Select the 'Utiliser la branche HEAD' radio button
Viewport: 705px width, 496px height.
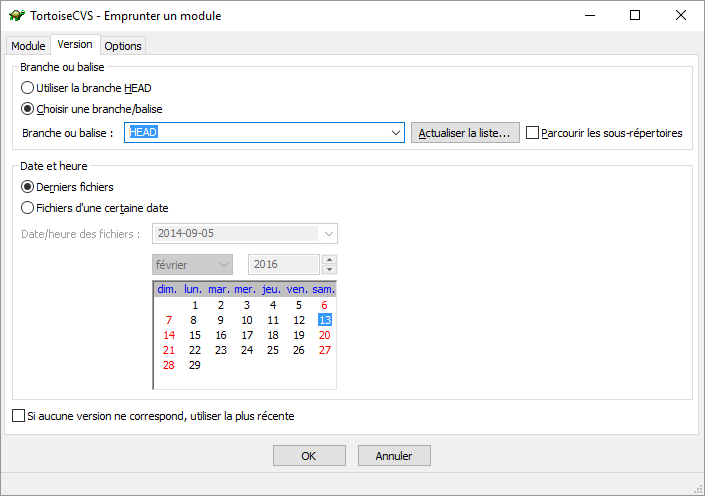pos(27,88)
